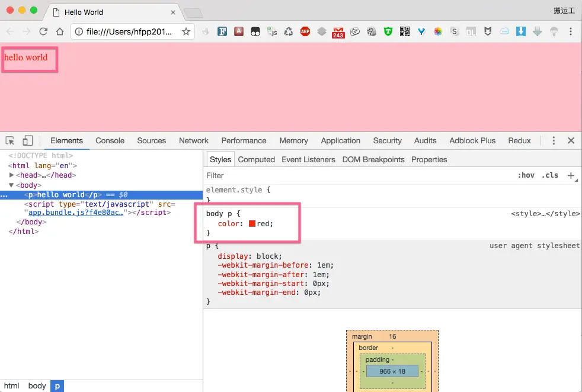This screenshot has height=392, width=582.
Task: Open the DOM Breakpoints pane
Action: tap(373, 159)
